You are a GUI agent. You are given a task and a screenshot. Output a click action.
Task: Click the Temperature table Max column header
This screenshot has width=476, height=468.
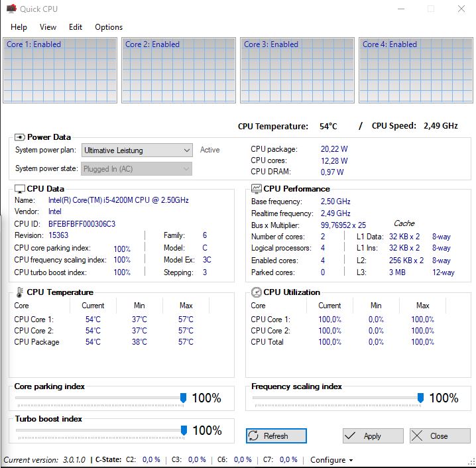tap(186, 306)
